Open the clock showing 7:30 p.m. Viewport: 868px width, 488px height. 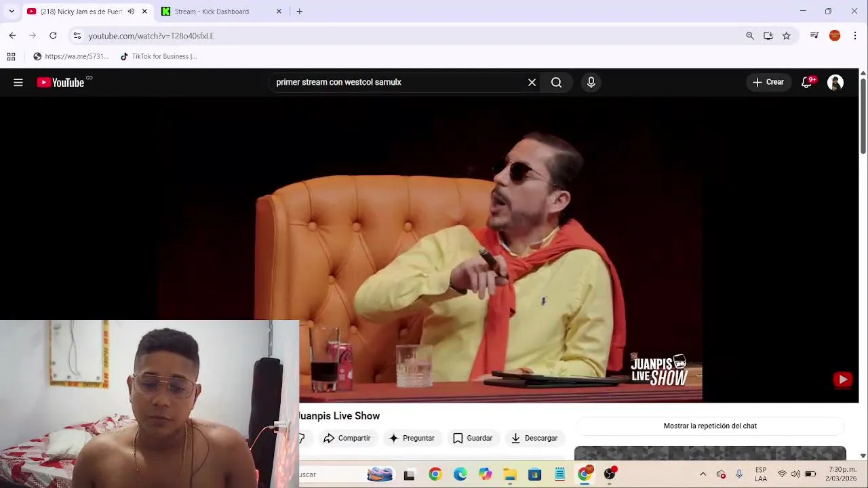[842, 474]
